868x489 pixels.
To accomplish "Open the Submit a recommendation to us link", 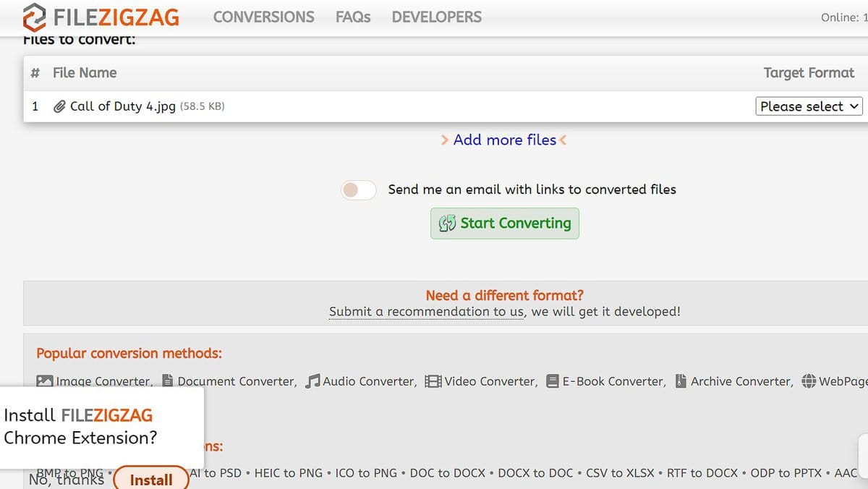I will (x=427, y=312).
